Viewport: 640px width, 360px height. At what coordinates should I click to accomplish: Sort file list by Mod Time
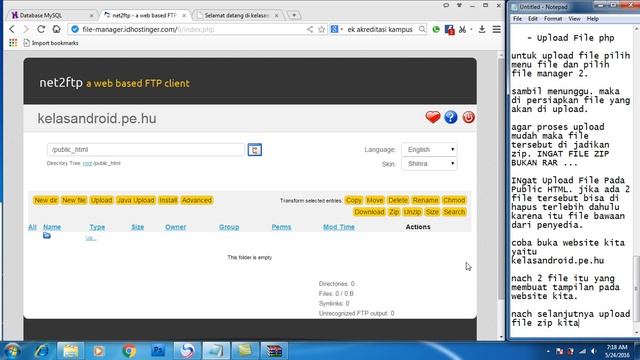(339, 227)
